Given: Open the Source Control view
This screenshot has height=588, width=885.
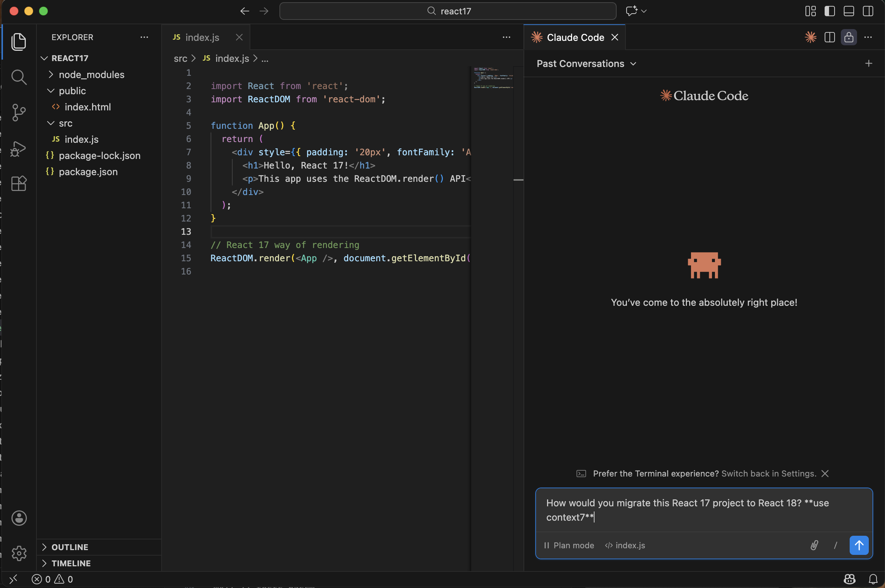Looking at the screenshot, I should [x=18, y=113].
